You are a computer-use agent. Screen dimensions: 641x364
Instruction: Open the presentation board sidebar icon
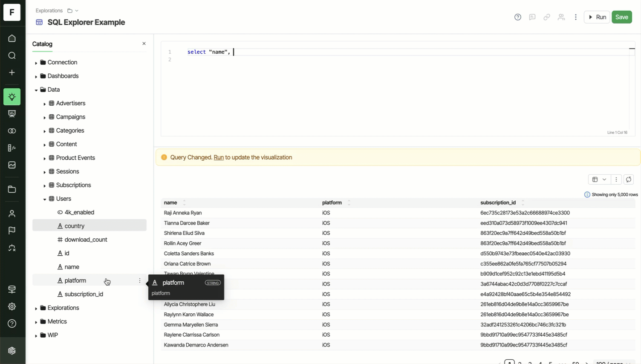click(12, 114)
